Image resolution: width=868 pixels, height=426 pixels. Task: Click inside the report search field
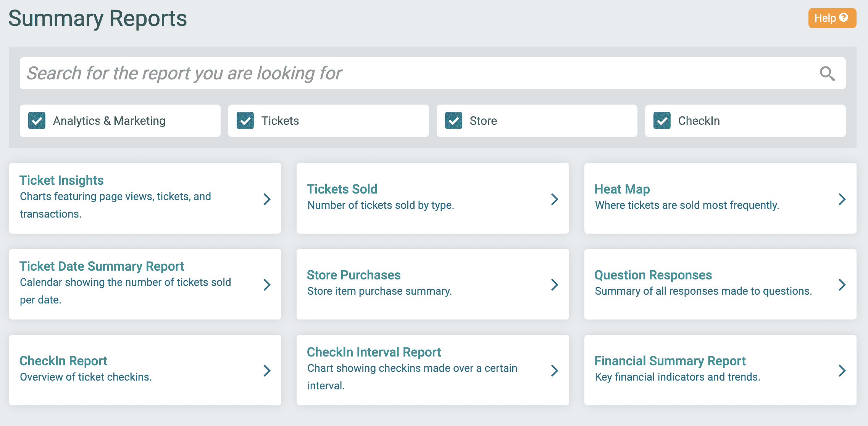point(382,73)
